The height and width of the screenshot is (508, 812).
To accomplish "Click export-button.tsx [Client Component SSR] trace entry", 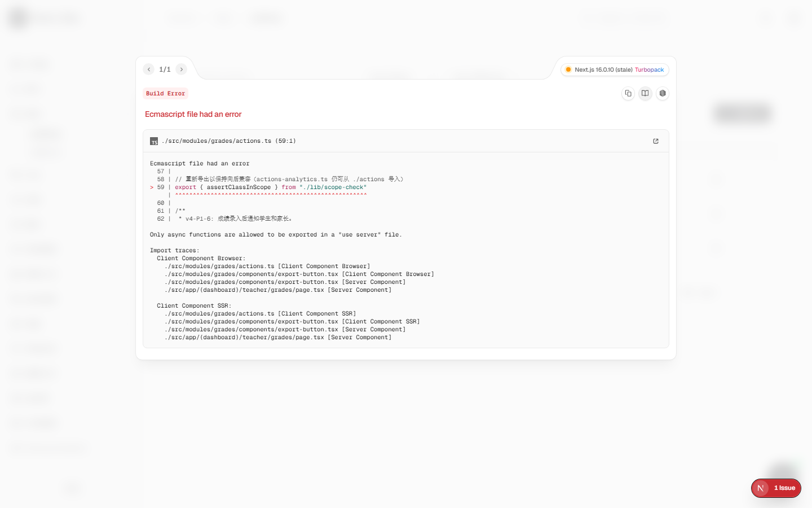I will point(292,322).
